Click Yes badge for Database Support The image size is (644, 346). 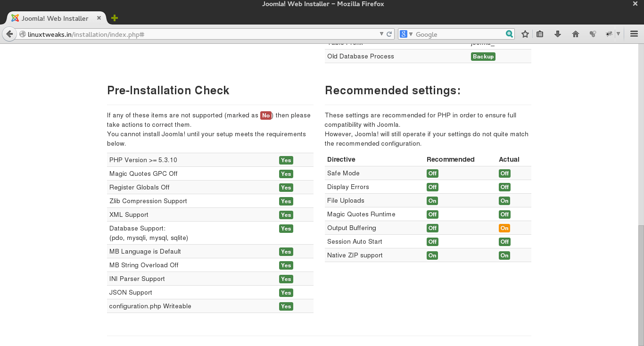coord(286,229)
